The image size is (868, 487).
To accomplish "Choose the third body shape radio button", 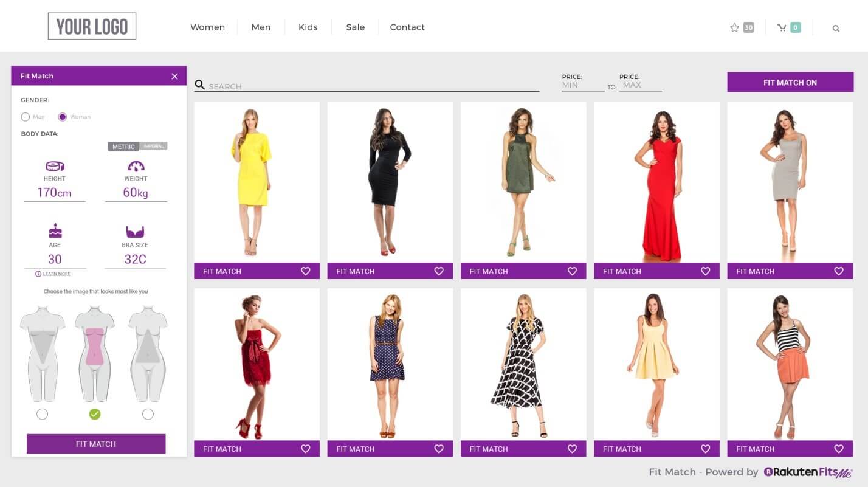I will coord(148,414).
